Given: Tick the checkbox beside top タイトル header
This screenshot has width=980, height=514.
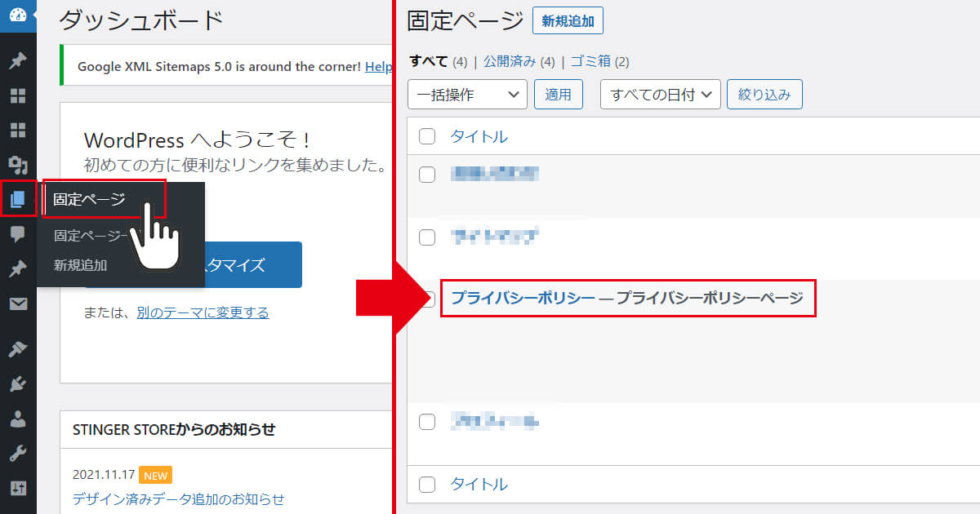Looking at the screenshot, I should (427, 136).
